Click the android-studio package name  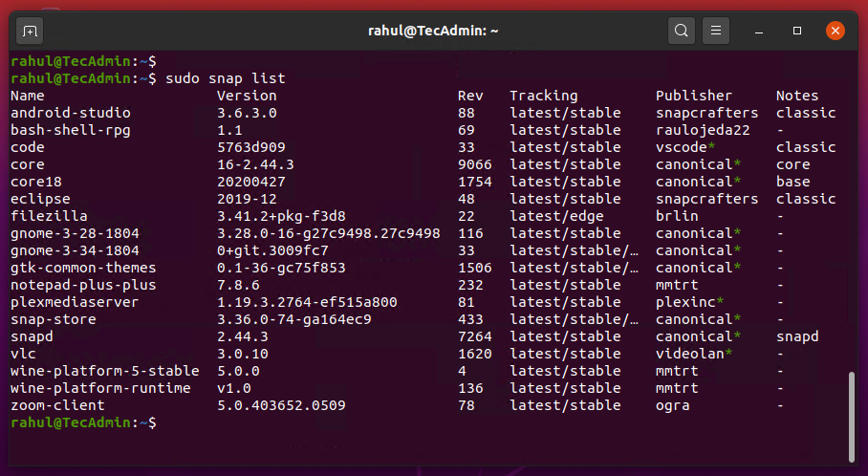(x=71, y=113)
